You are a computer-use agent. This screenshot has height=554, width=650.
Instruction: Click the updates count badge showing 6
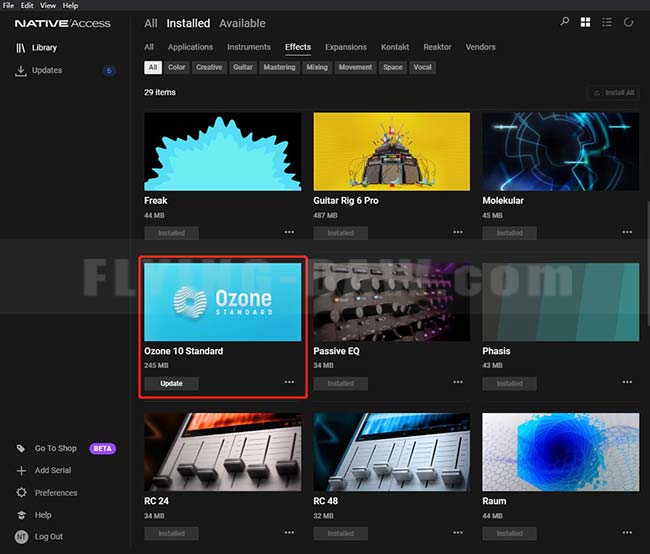(109, 70)
